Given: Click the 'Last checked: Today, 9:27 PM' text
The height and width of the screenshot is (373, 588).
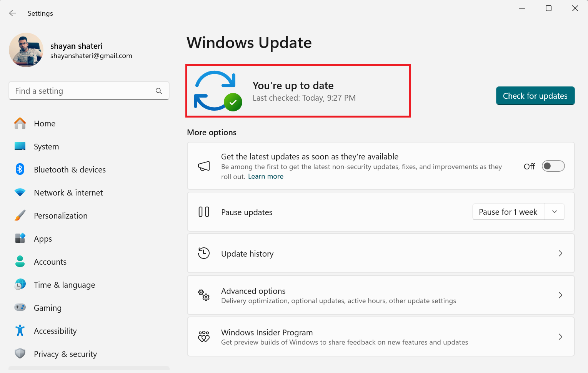Looking at the screenshot, I should (x=304, y=98).
